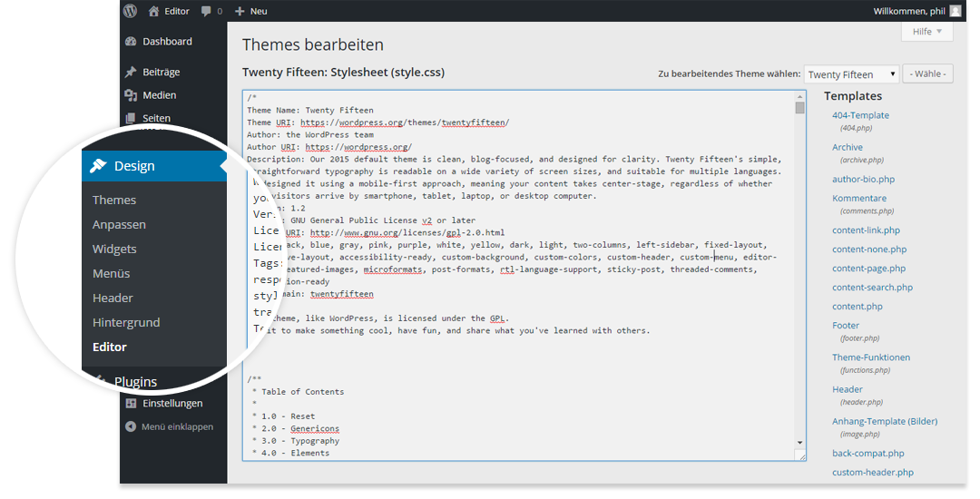Select Widgets in the Design submenu
This screenshot has width=980, height=499.
[114, 249]
